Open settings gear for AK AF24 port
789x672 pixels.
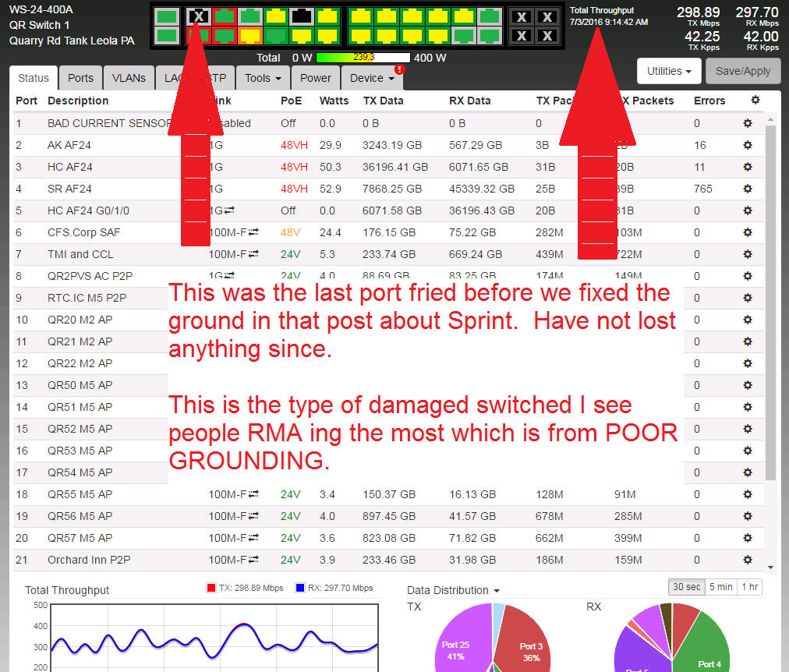coord(747,145)
